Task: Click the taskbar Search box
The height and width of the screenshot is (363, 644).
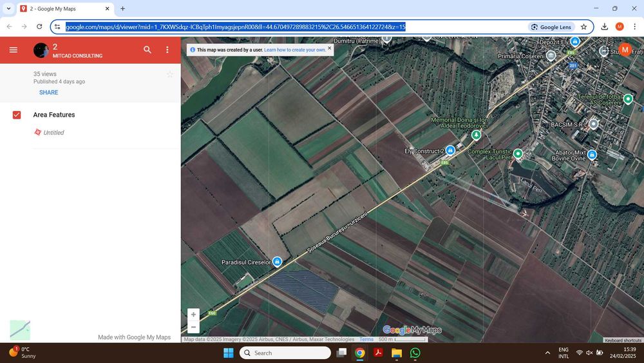Action: (x=285, y=353)
